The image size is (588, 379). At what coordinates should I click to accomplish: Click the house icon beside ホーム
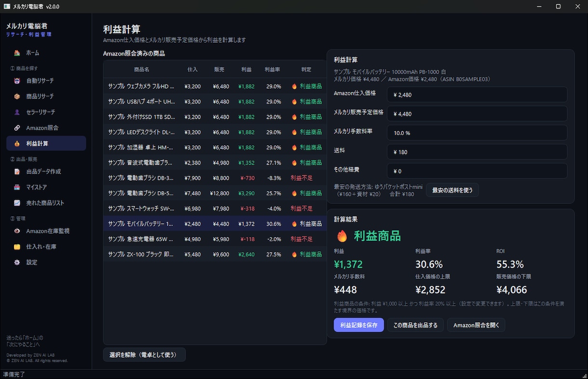17,53
